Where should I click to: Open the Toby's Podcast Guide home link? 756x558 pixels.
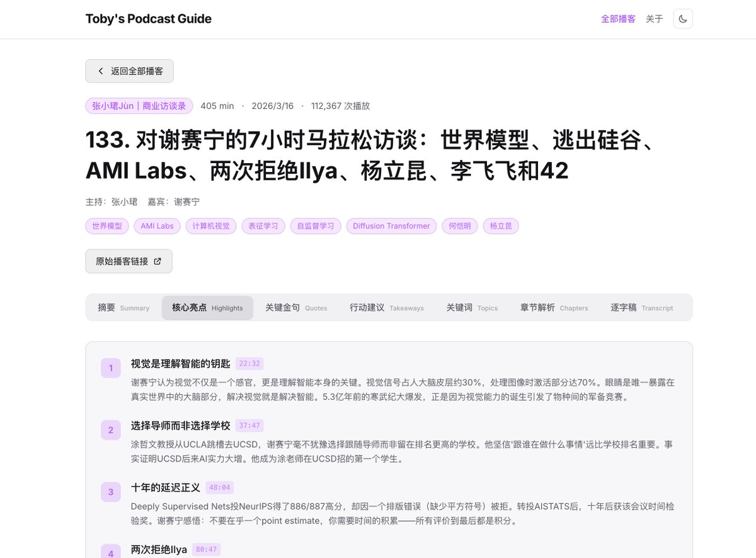point(149,19)
